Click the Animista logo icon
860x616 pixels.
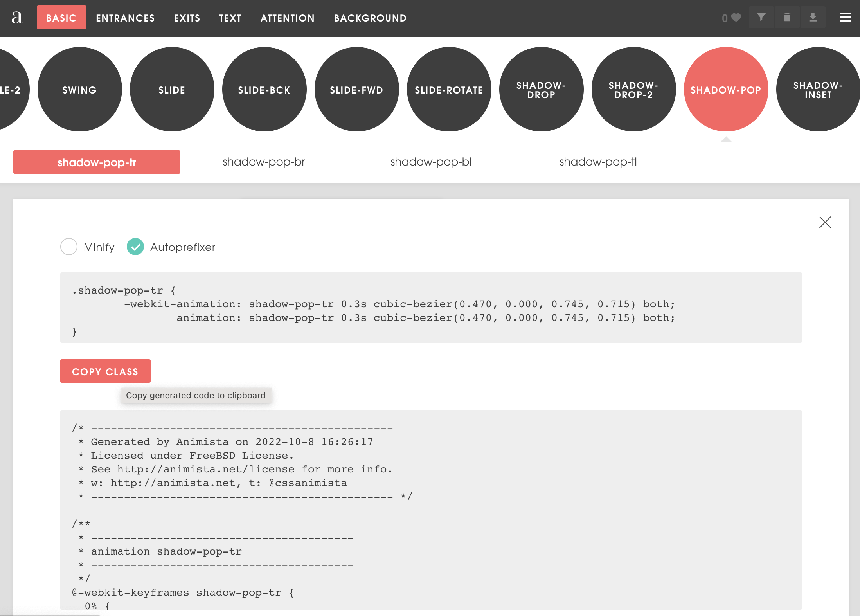pos(17,18)
